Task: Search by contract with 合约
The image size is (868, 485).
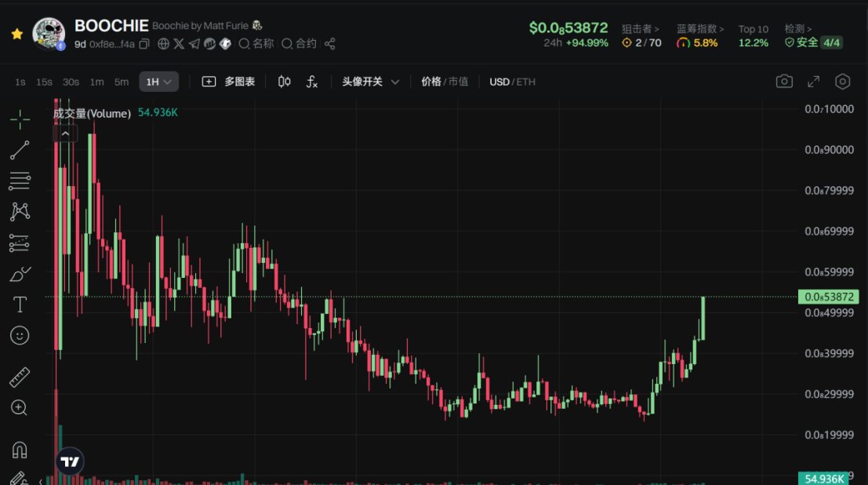Action: 299,44
